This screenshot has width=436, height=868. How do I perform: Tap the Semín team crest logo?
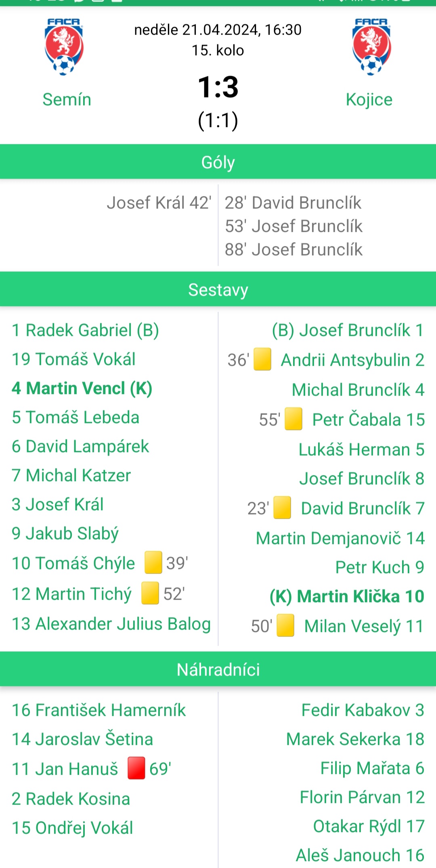(x=64, y=47)
